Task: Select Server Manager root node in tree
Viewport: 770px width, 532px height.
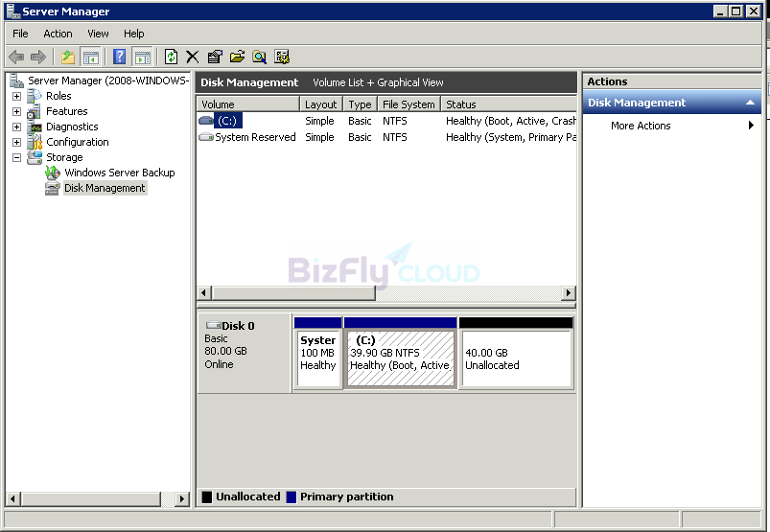Action: [x=108, y=81]
